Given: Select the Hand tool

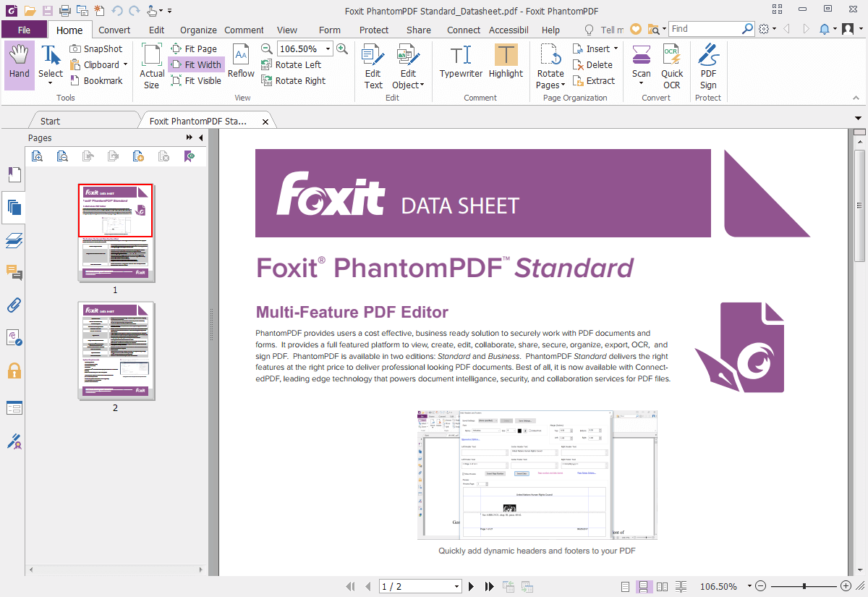Looking at the screenshot, I should click(19, 64).
